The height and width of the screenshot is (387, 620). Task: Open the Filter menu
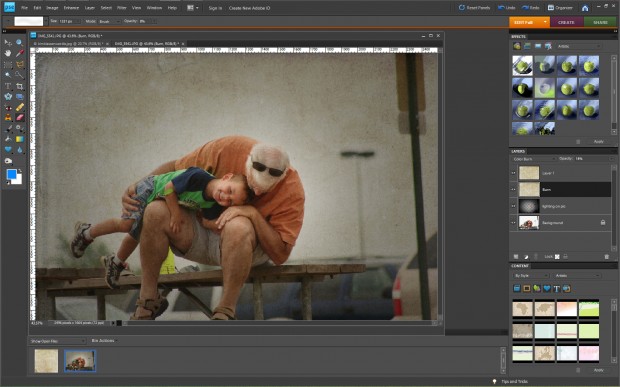click(x=121, y=8)
